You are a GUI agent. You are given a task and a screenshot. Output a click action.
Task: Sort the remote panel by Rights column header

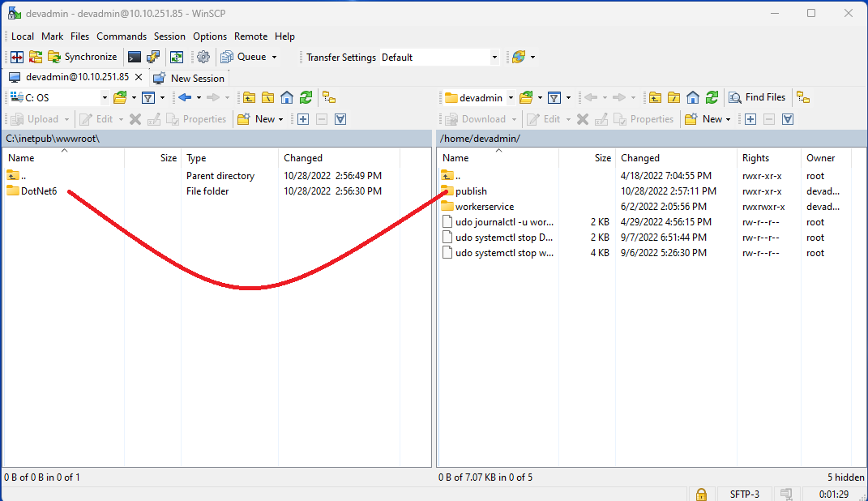[x=768, y=158]
